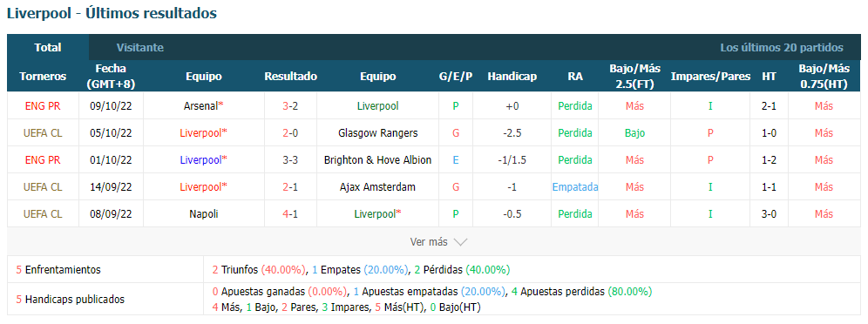Select ENG PR tournament on 09/10/22 row
This screenshot has width=868, height=324.
click(x=43, y=106)
